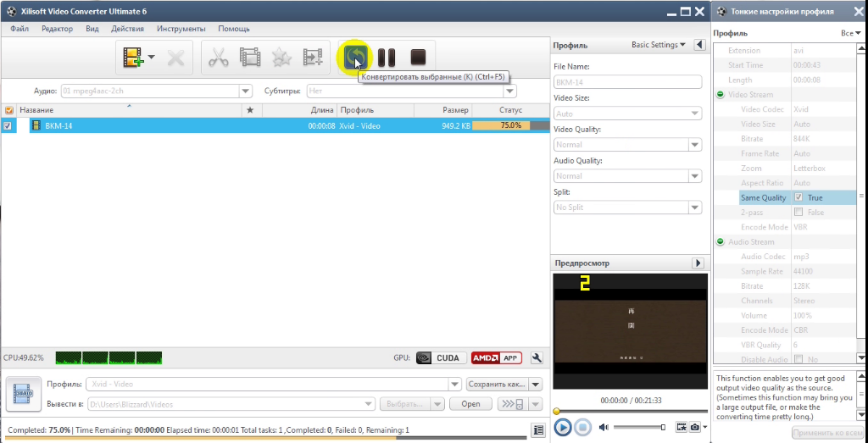Toggle the Same Quality checkbox
868x443 pixels.
[798, 197]
